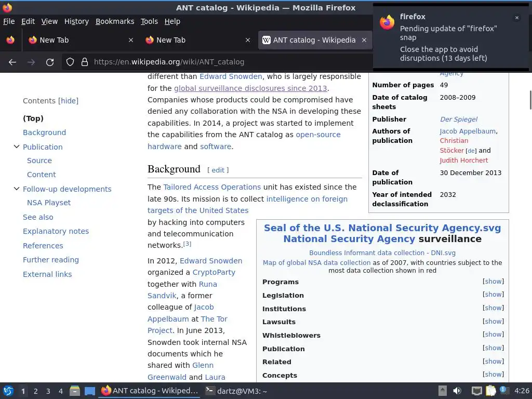This screenshot has width=532, height=399.
Task: Open the application launcher menu in taskbar
Action: coord(8,391)
